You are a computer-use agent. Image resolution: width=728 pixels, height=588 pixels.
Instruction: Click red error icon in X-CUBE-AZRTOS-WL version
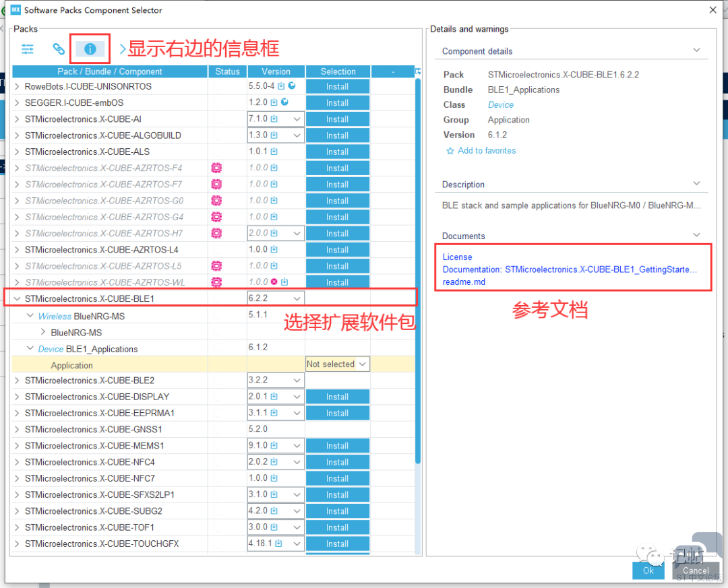pos(274,282)
